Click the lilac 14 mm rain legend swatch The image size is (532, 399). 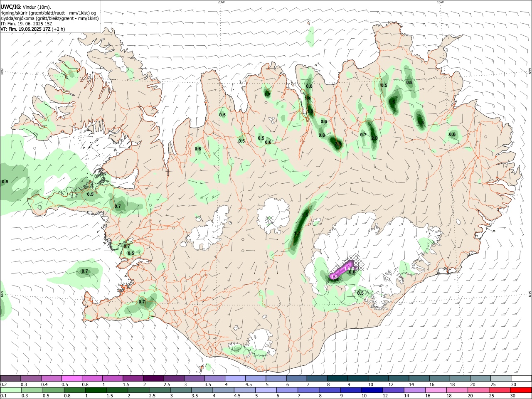pos(414,390)
